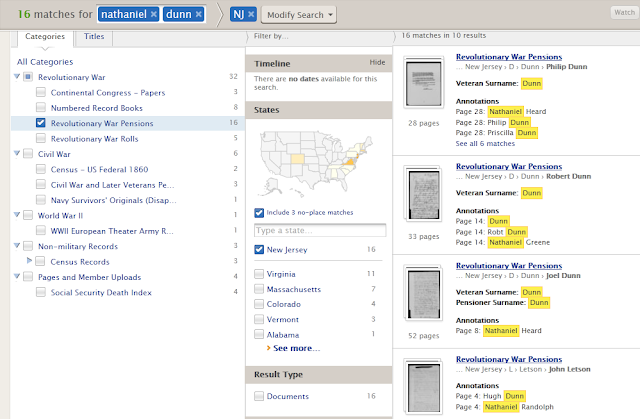The image size is (640, 419).
Task: Open Joel Dunn pension document thumbnail
Action: click(423, 293)
